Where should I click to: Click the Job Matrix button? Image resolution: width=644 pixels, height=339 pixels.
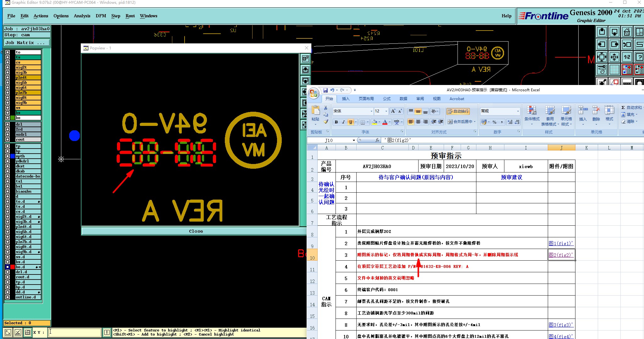point(27,43)
